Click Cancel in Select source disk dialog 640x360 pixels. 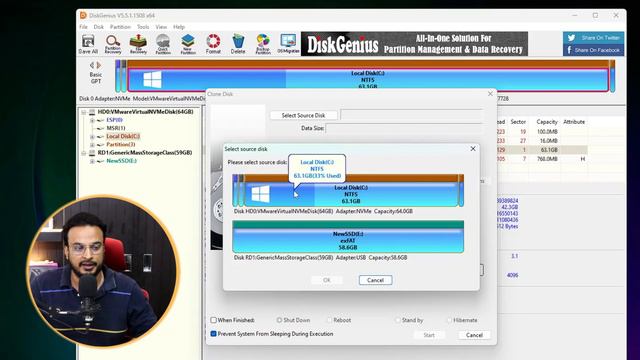[x=375, y=280]
